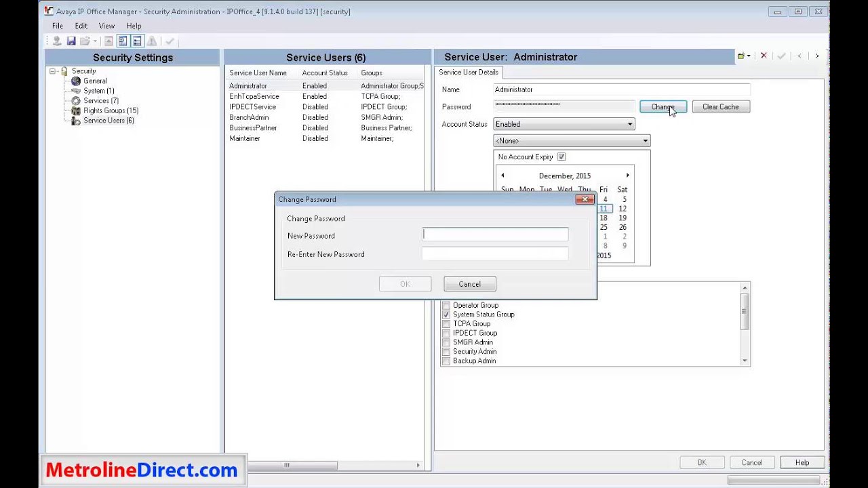Click the bottom Help button

(802, 462)
